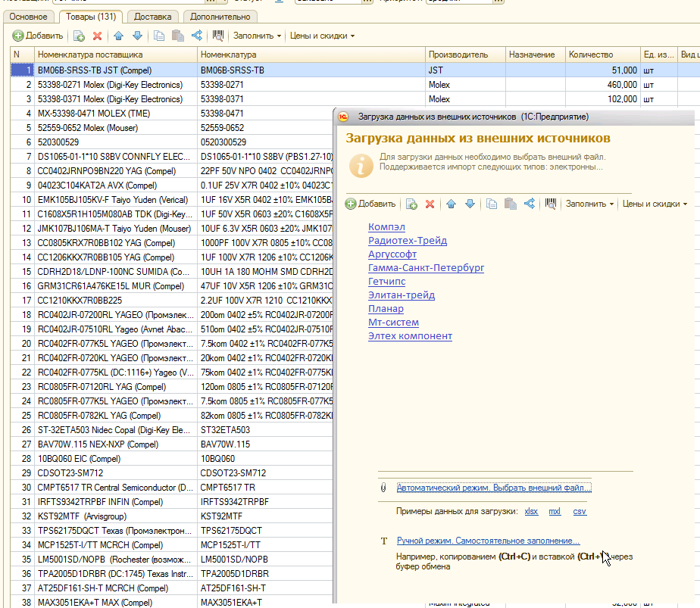Sort by Номенклатура поставщика column header
This screenshot has width=700, height=608.
[115, 55]
